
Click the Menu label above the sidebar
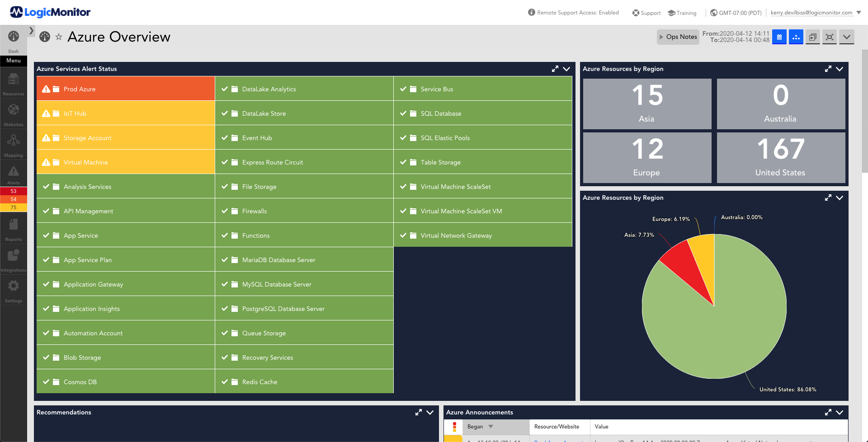point(13,60)
